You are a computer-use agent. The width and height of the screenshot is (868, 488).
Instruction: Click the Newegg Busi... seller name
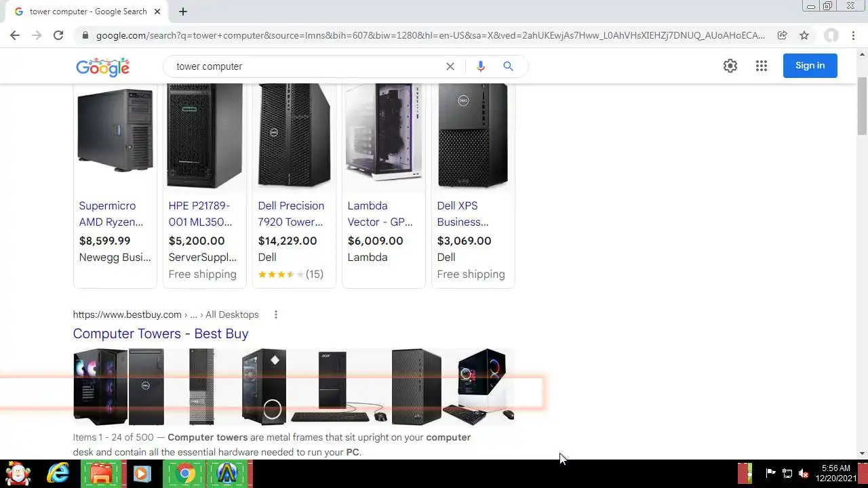[x=115, y=258]
